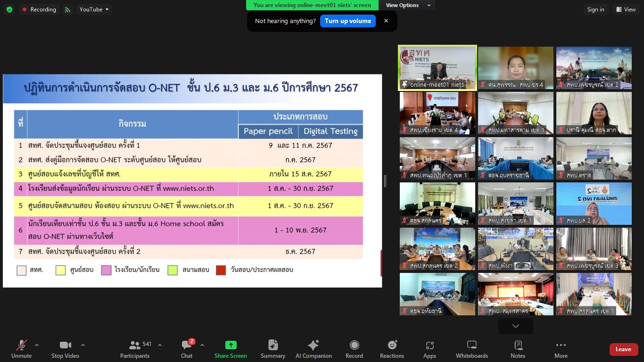Click the "ภายใน 15 ส.ค. 2567" date cell
Screen dimensions: 644x362
click(x=300, y=174)
